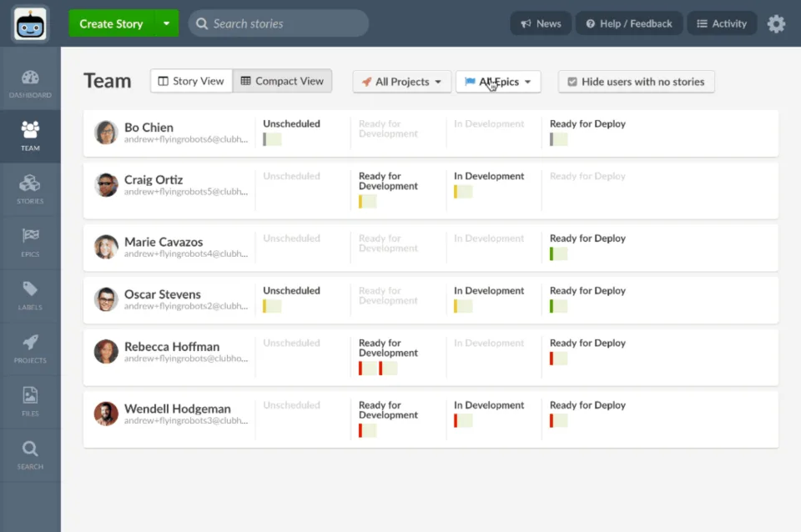Open the settings gear icon

point(776,23)
